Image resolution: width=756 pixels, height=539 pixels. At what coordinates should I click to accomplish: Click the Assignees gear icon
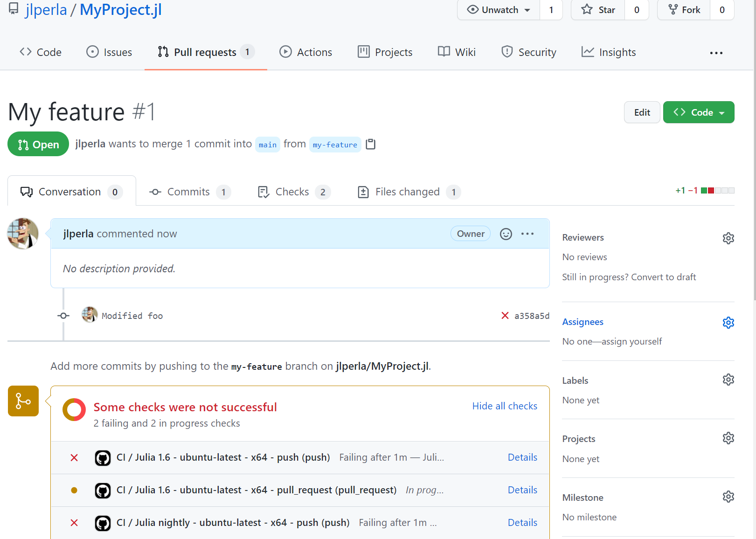(728, 323)
